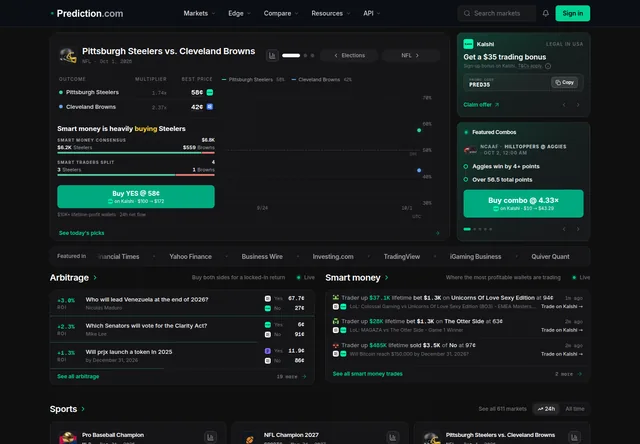Click the notification bell icon
This screenshot has width=640, height=444.
[546, 13]
